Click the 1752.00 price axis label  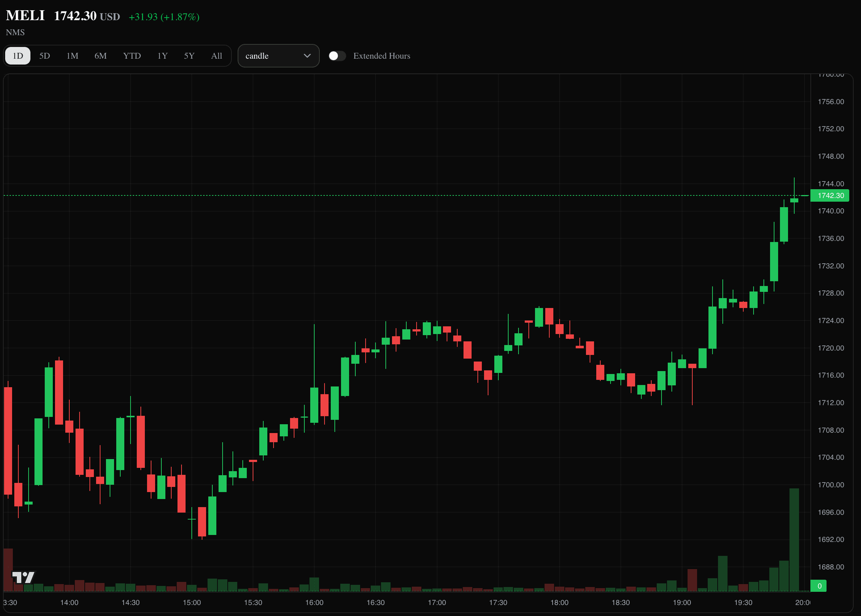[831, 129]
